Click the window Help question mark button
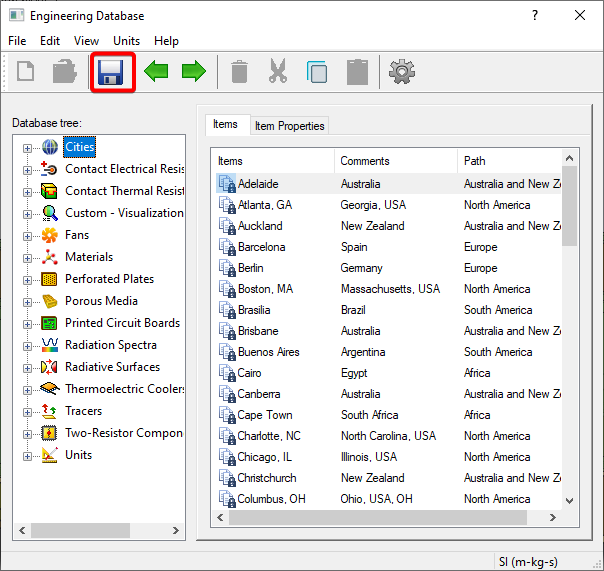This screenshot has width=604, height=571. [x=534, y=15]
